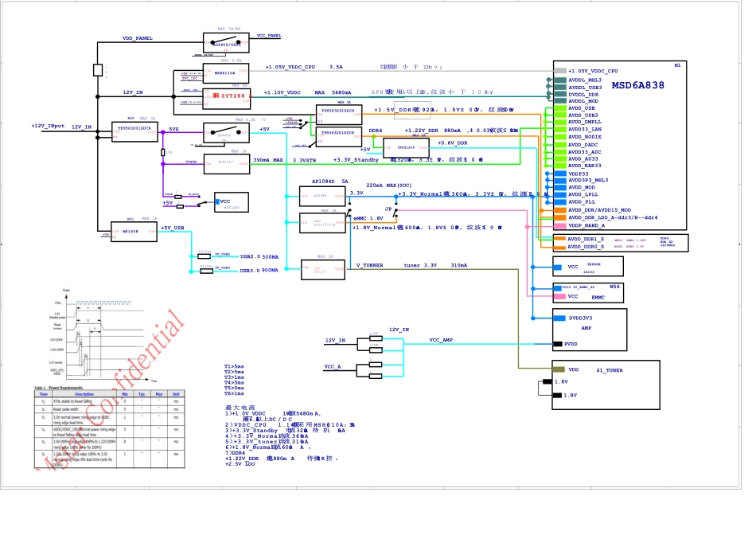Click the USB3.0 900MA label

(x=259, y=270)
